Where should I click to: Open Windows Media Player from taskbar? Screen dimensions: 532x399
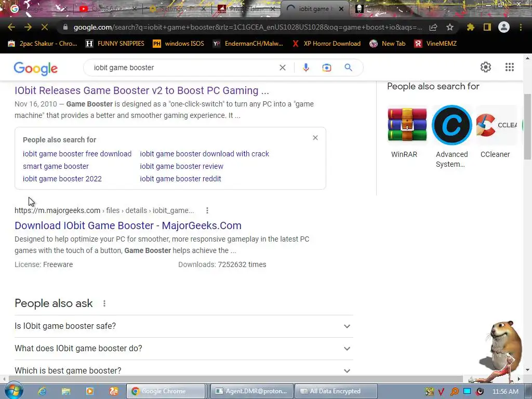pyautogui.click(x=89, y=391)
